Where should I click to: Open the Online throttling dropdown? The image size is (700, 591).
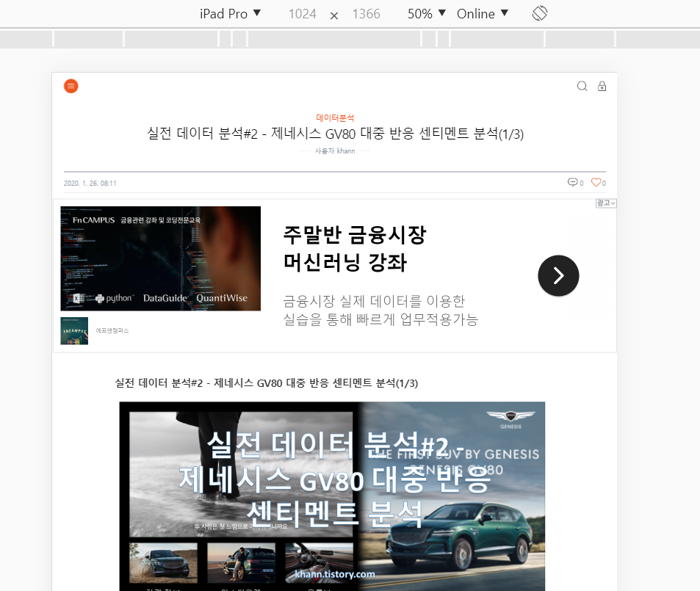coord(483,14)
